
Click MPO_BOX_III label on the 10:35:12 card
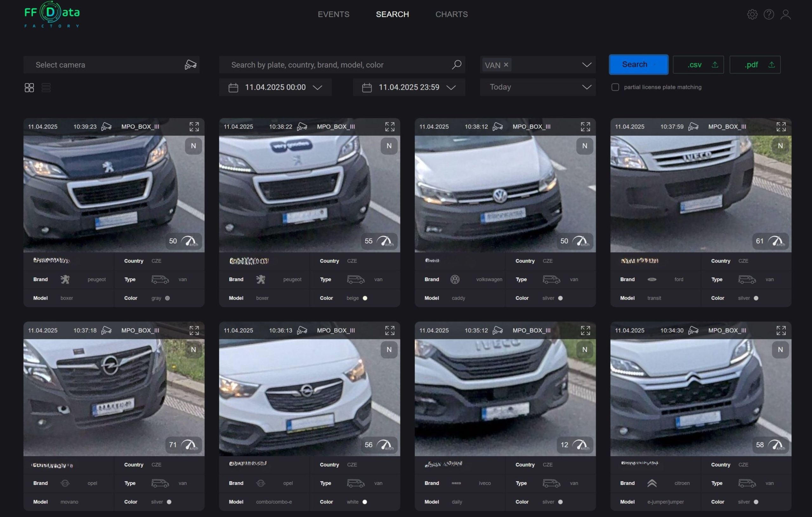pos(531,331)
